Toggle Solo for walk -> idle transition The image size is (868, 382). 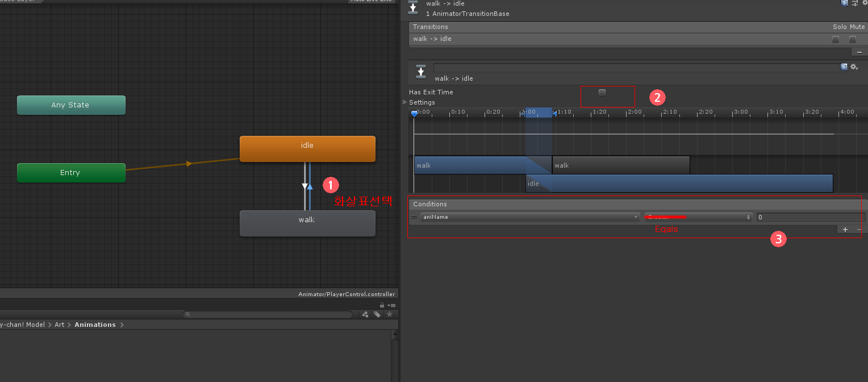[x=836, y=39]
